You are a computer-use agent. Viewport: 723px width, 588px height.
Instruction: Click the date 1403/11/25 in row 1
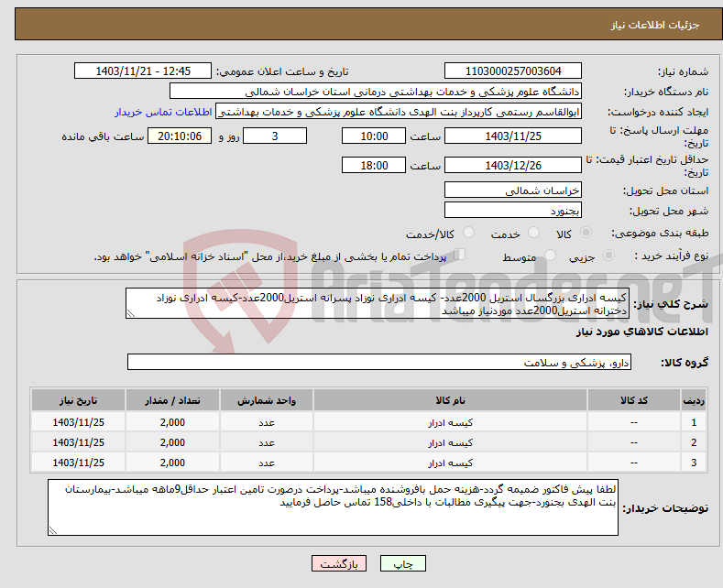click(79, 422)
